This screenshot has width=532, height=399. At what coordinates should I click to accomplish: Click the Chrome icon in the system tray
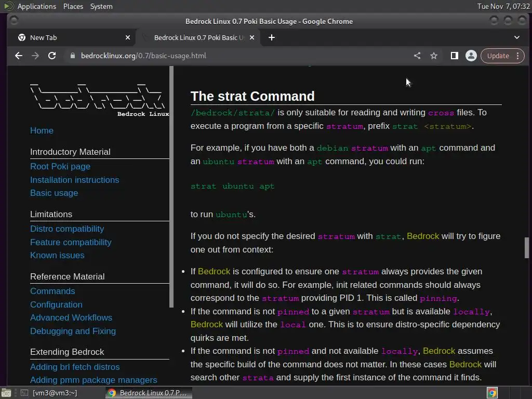click(x=492, y=393)
